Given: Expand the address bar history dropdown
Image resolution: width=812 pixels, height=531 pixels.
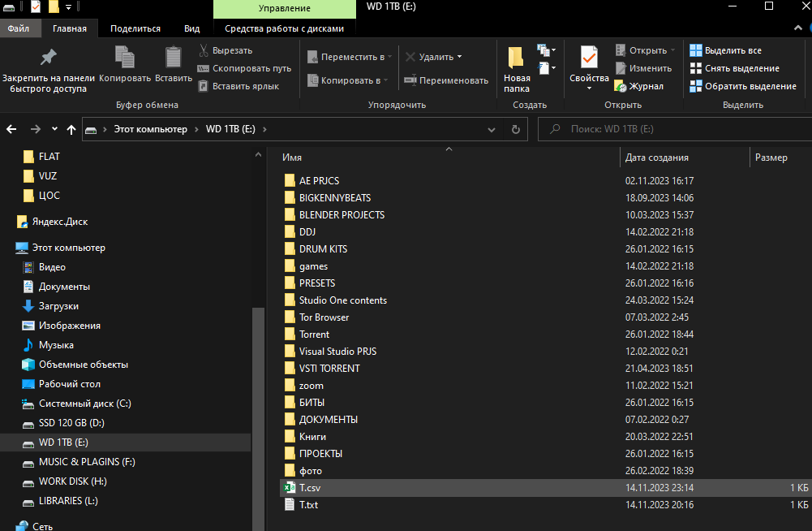Looking at the screenshot, I should tap(492, 130).
